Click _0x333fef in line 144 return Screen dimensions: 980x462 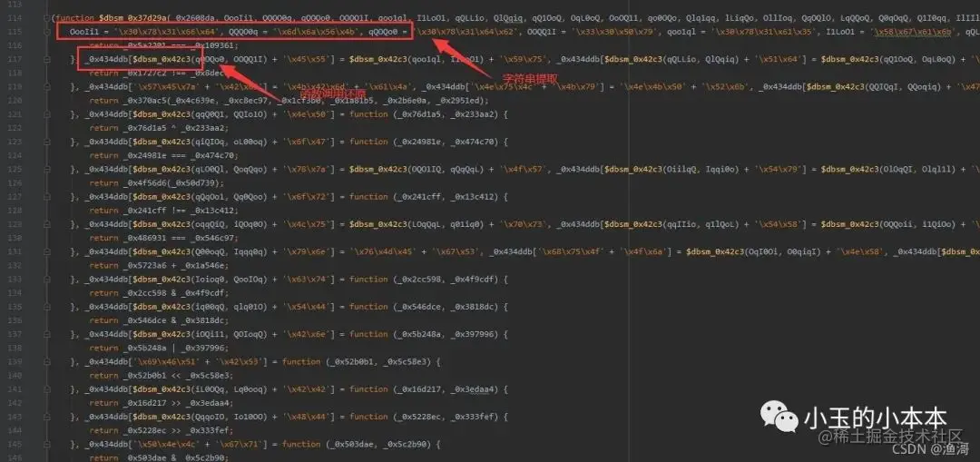(209, 430)
